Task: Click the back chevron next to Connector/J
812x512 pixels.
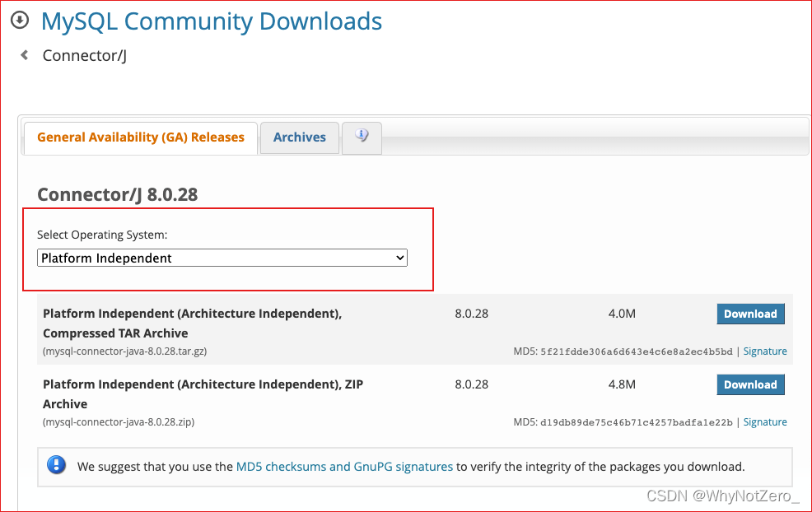Action: 23,55
